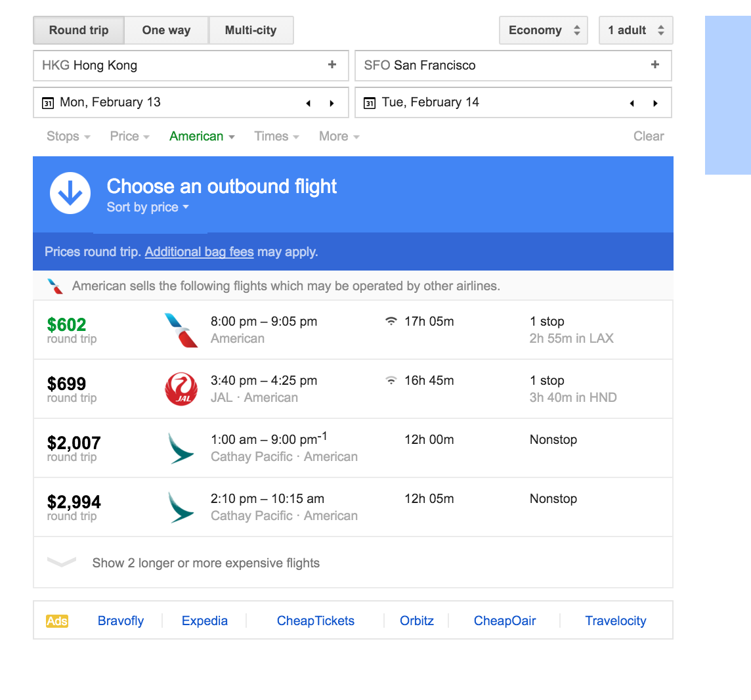Viewport: 751px width, 700px height.
Task: Click the chevron beside Show 2 longer flights
Action: point(62,561)
